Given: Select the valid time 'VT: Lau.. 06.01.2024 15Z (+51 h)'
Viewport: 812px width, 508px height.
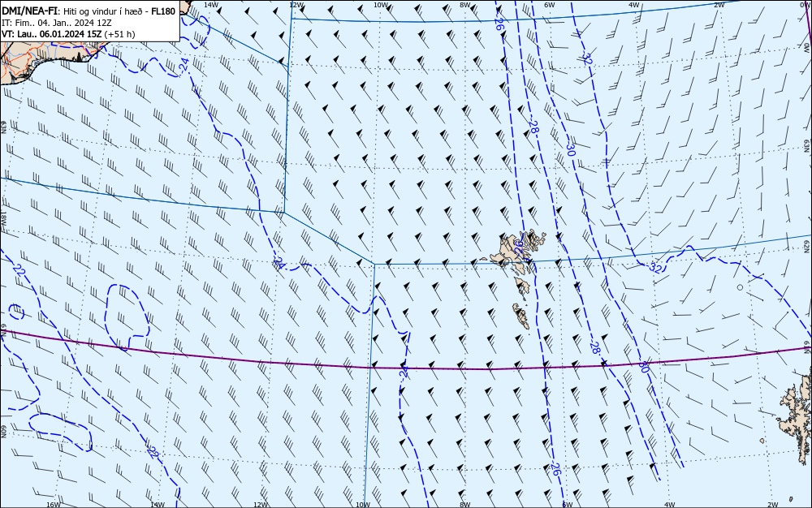Looking at the screenshot, I should [68, 34].
